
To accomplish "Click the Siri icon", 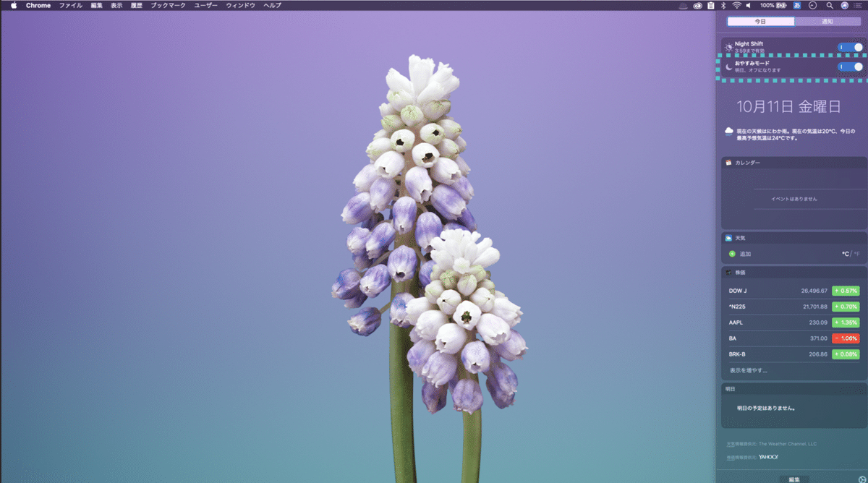I will [x=845, y=5].
